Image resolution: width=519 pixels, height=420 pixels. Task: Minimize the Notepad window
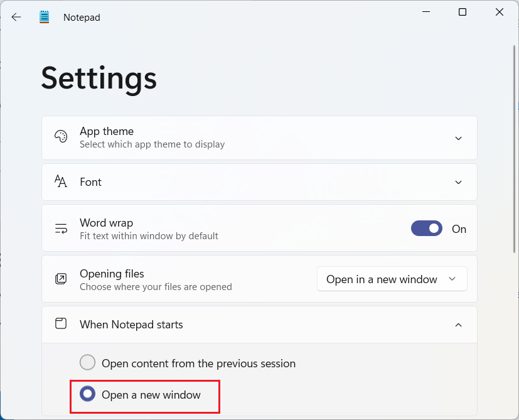426,12
